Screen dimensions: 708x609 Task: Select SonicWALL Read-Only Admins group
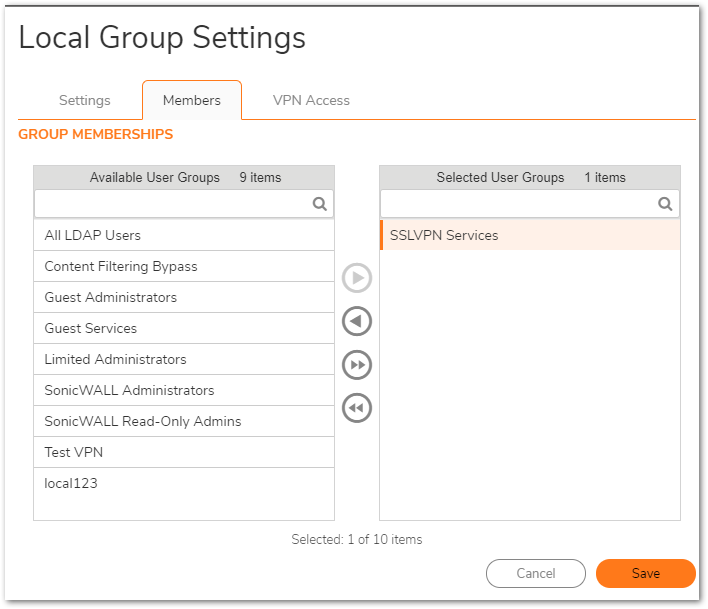(x=184, y=421)
